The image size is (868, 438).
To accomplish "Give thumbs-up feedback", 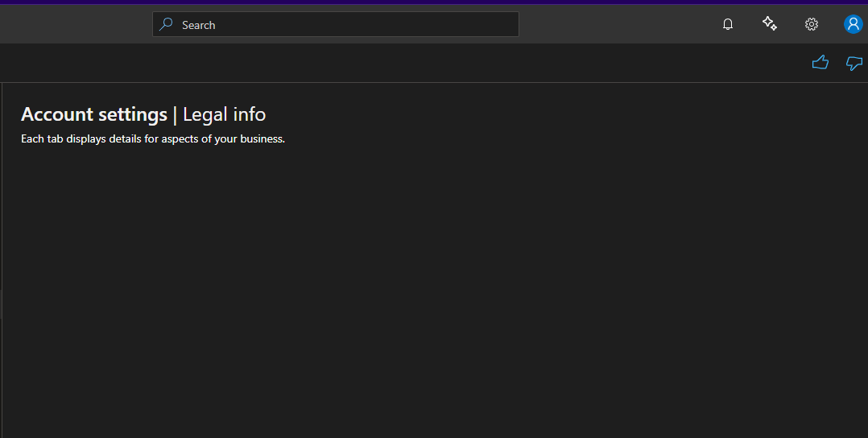I will pyautogui.click(x=820, y=63).
